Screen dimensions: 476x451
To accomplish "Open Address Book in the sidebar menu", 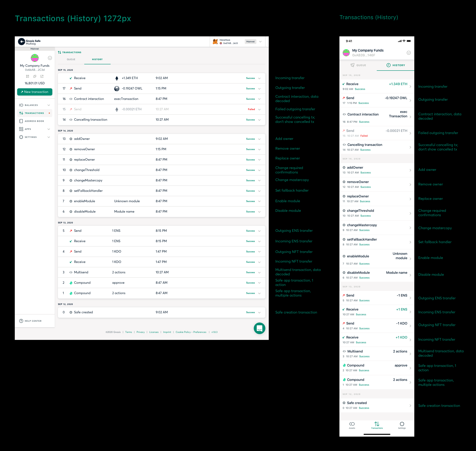I will [x=35, y=121].
